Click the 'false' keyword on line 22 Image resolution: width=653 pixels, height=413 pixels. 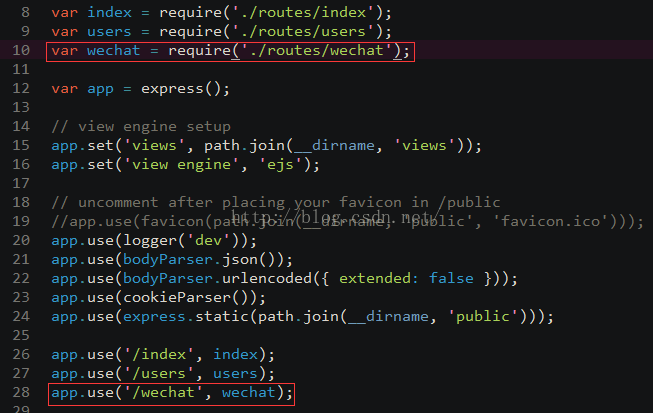(x=451, y=279)
